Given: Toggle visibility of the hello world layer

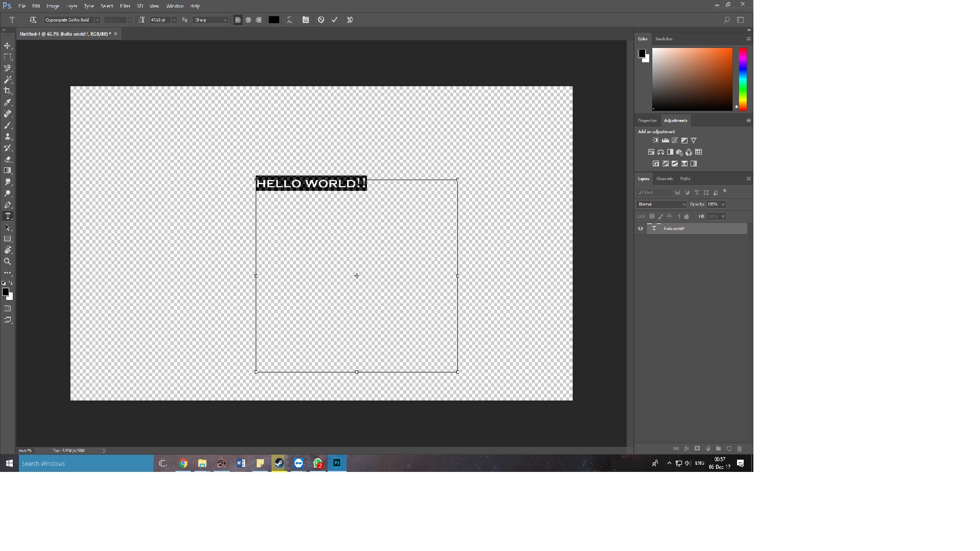Looking at the screenshot, I should [x=640, y=229].
